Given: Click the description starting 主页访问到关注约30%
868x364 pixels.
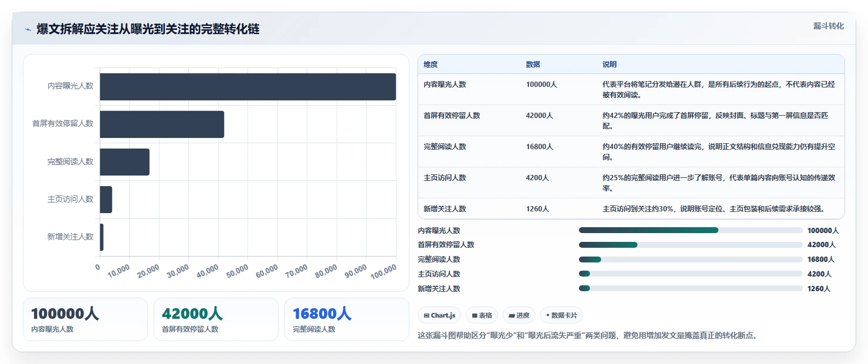Looking at the screenshot, I should click(714, 208).
